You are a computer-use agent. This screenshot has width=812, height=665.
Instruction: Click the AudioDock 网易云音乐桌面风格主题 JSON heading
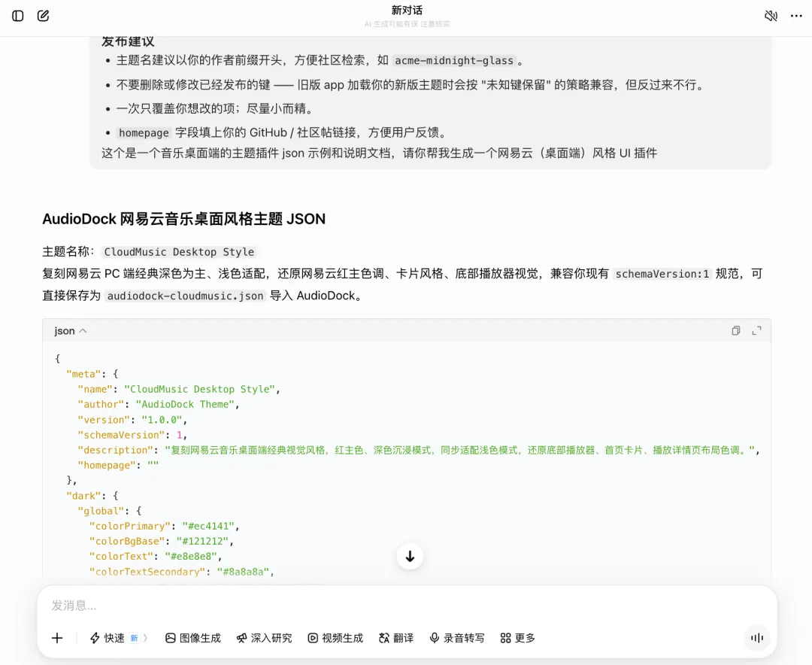pyautogui.click(x=184, y=219)
